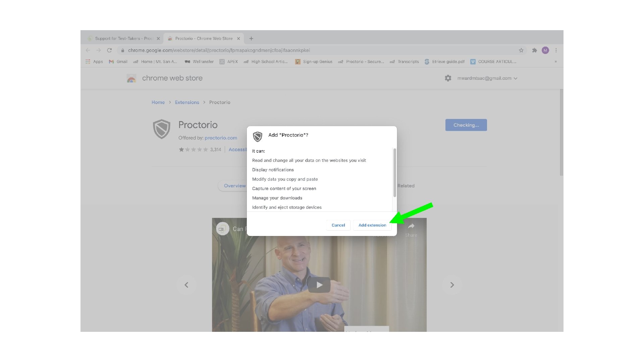This screenshot has width=644, height=362.
Task: Open web store settings gear
Action: 448,78
